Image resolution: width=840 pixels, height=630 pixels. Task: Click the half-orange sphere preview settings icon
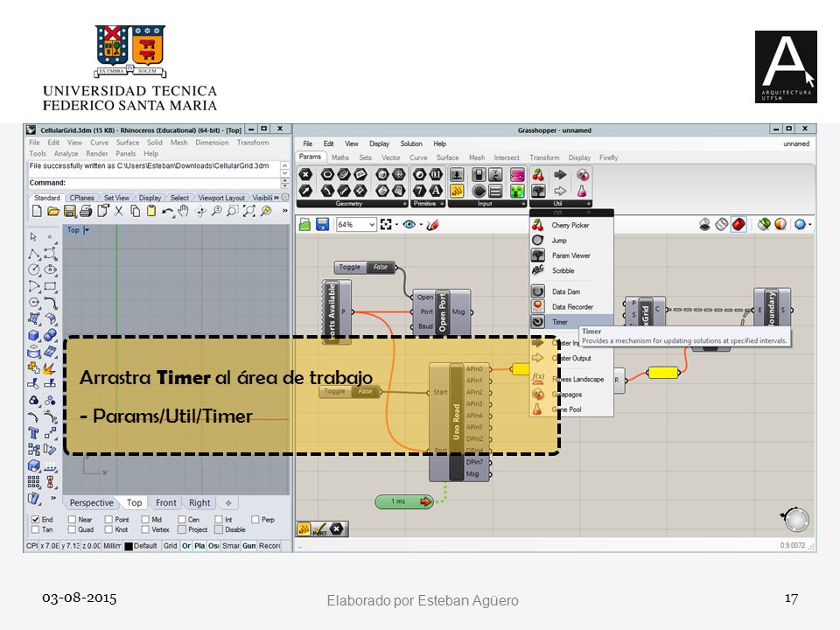pos(780,225)
